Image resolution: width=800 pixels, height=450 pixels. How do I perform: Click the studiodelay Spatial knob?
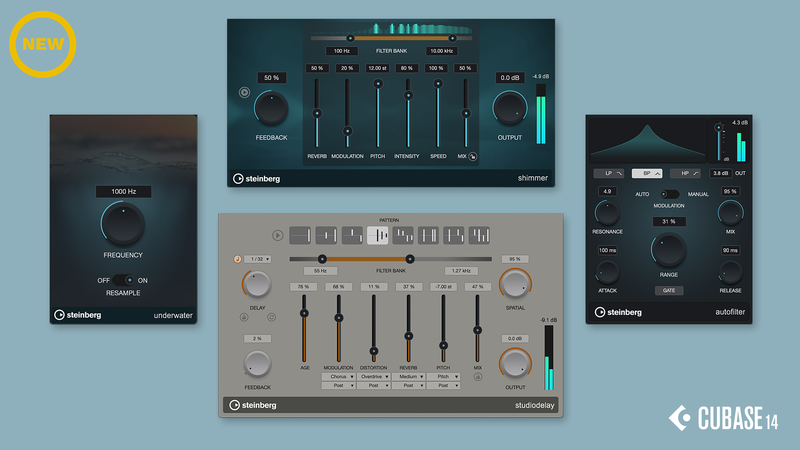tap(515, 284)
